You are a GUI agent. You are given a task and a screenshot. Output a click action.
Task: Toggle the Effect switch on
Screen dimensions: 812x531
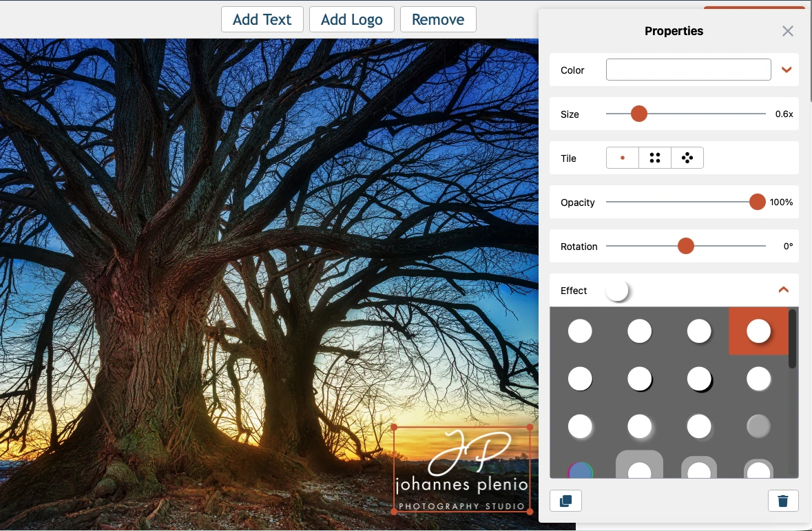coord(618,290)
